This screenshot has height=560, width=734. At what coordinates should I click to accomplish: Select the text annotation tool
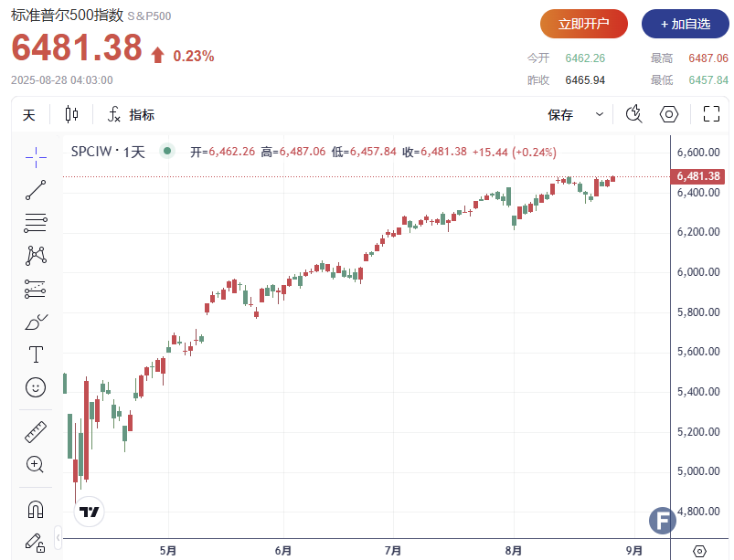36,354
